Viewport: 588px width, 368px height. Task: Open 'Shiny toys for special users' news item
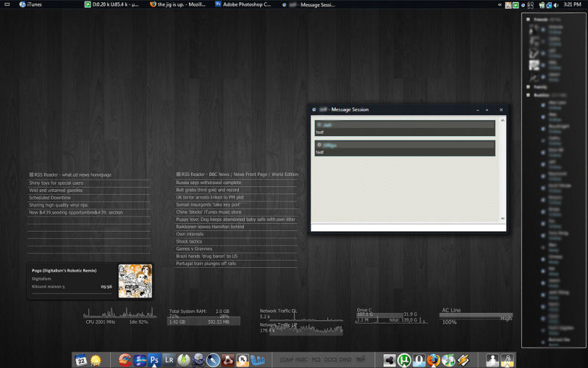56,183
